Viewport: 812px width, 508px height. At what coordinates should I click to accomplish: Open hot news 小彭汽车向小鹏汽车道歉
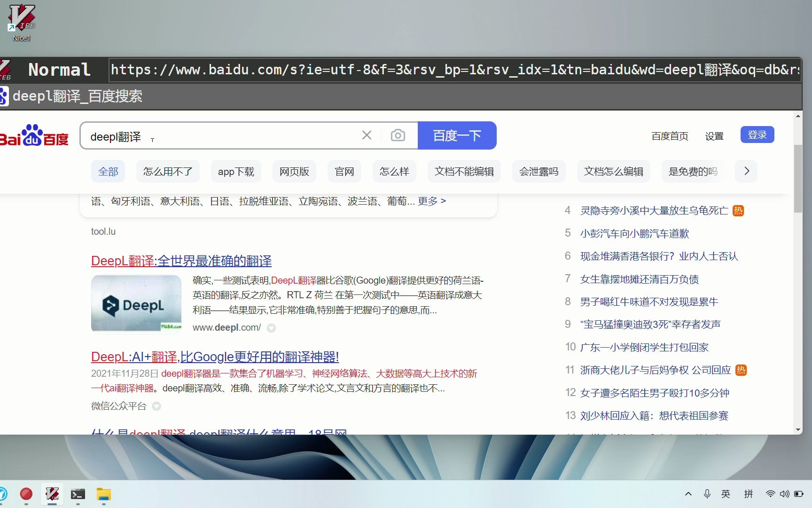click(634, 233)
